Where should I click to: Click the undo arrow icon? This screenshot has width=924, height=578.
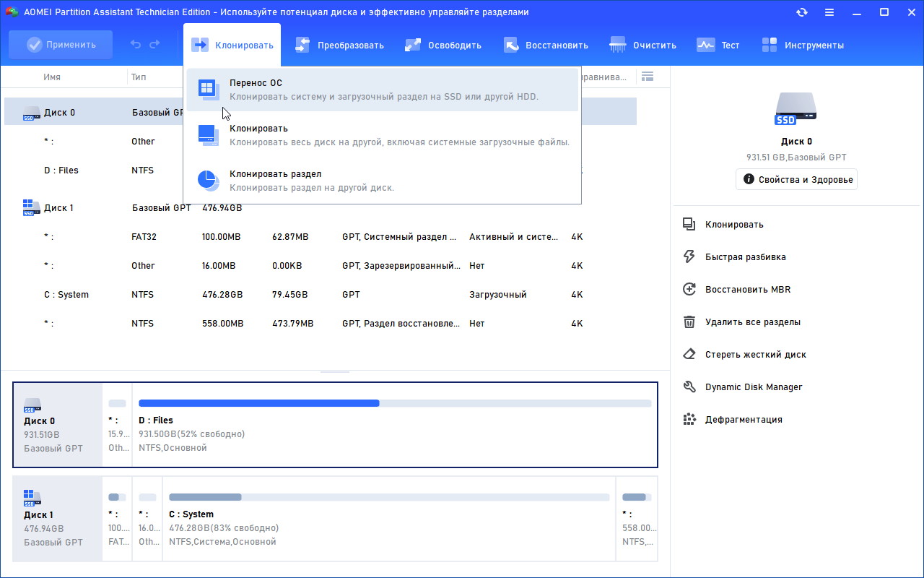tap(136, 45)
